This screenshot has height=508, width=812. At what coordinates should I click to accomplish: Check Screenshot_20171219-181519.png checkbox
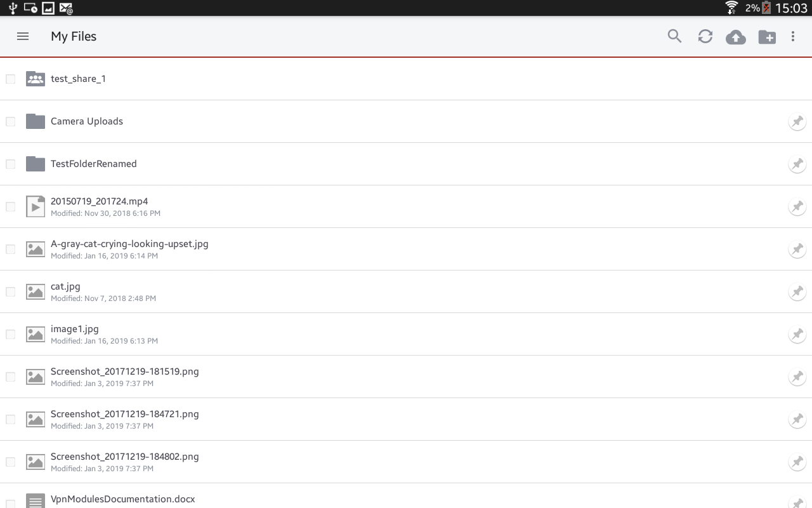(11, 377)
